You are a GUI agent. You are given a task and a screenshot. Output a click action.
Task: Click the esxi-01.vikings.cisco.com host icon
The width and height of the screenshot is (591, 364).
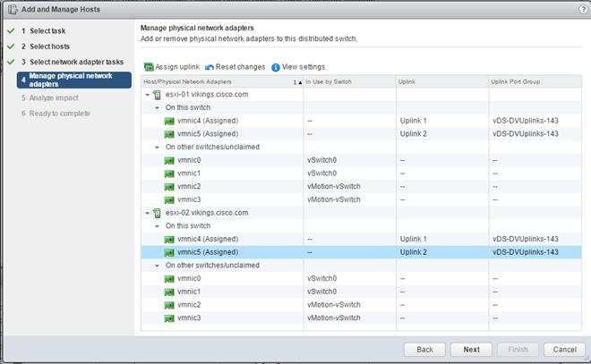click(157, 95)
